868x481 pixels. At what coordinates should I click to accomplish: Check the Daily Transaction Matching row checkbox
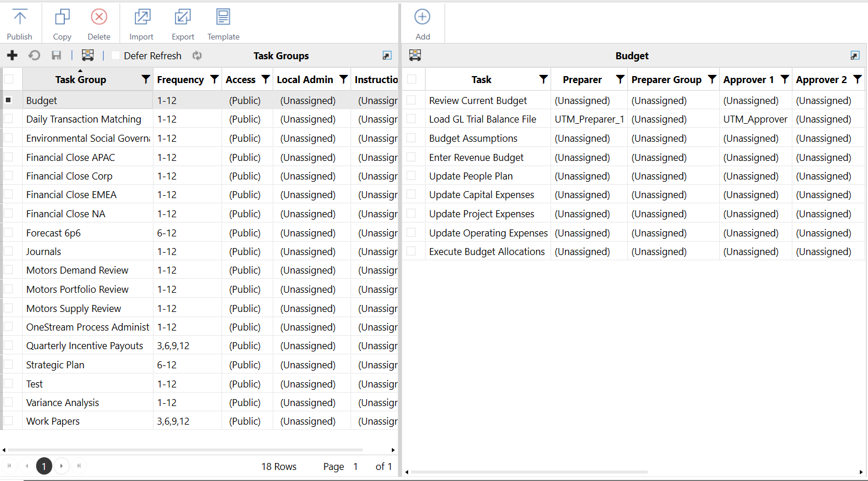[x=9, y=119]
